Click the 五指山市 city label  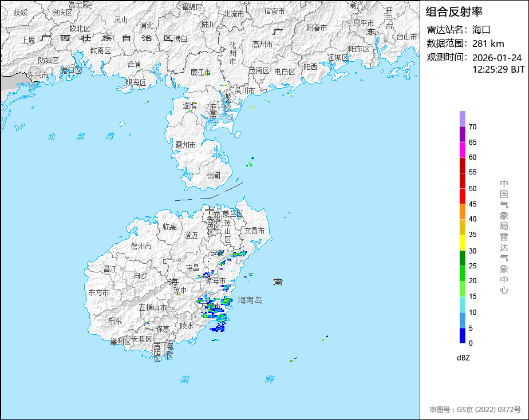pyautogui.click(x=155, y=307)
